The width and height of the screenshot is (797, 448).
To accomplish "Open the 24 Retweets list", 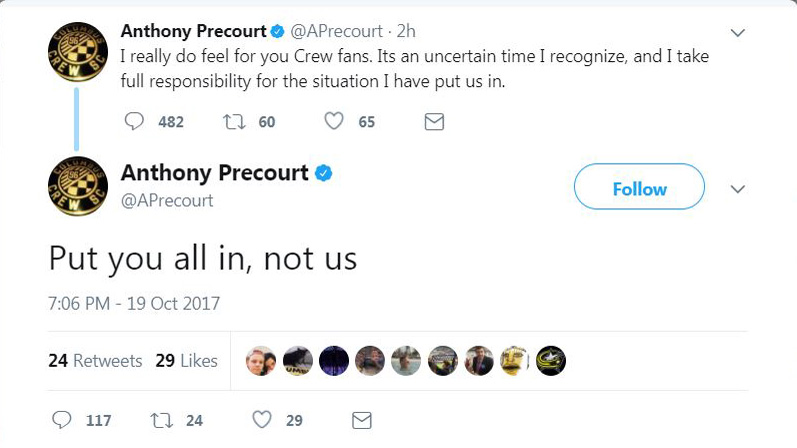I will click(x=95, y=361).
